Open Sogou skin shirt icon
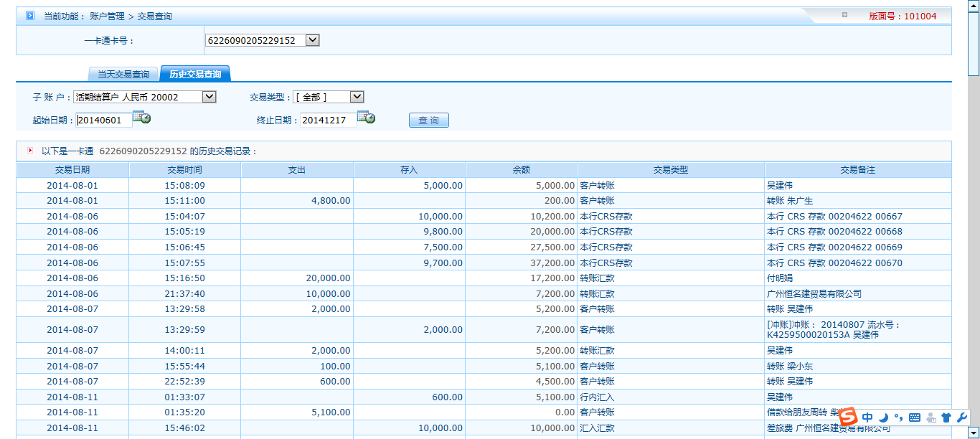The height and width of the screenshot is (439, 980). click(x=946, y=417)
